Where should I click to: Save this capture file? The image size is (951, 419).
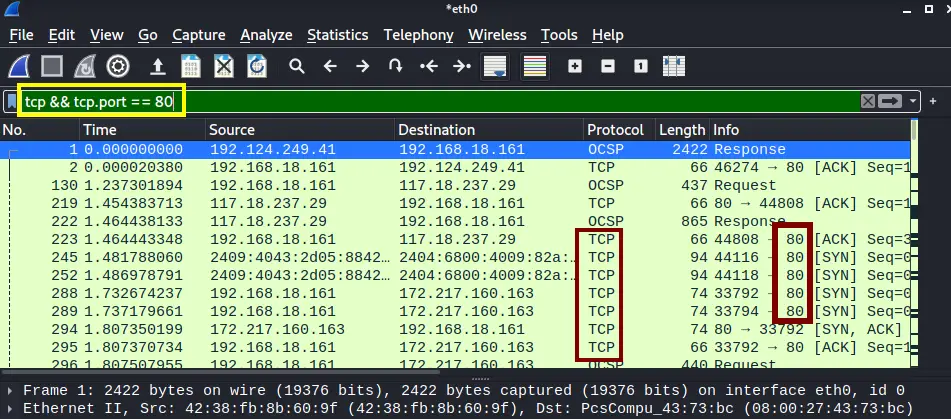pos(190,66)
